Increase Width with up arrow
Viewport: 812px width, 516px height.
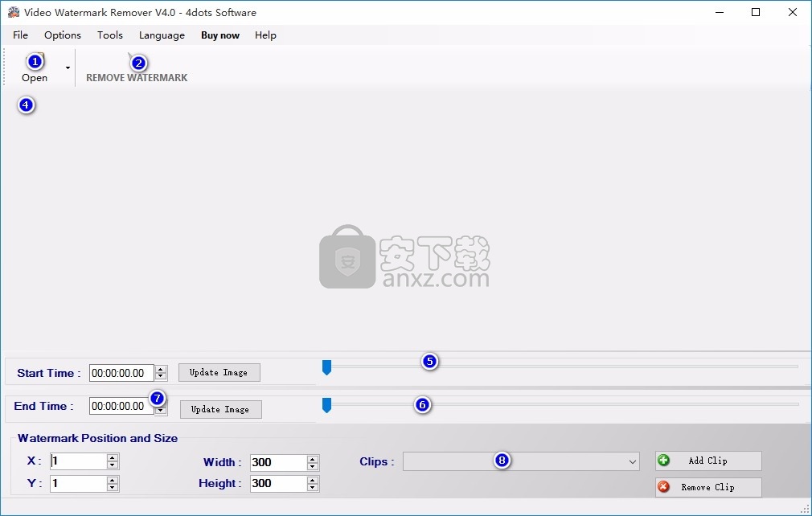tap(312, 459)
